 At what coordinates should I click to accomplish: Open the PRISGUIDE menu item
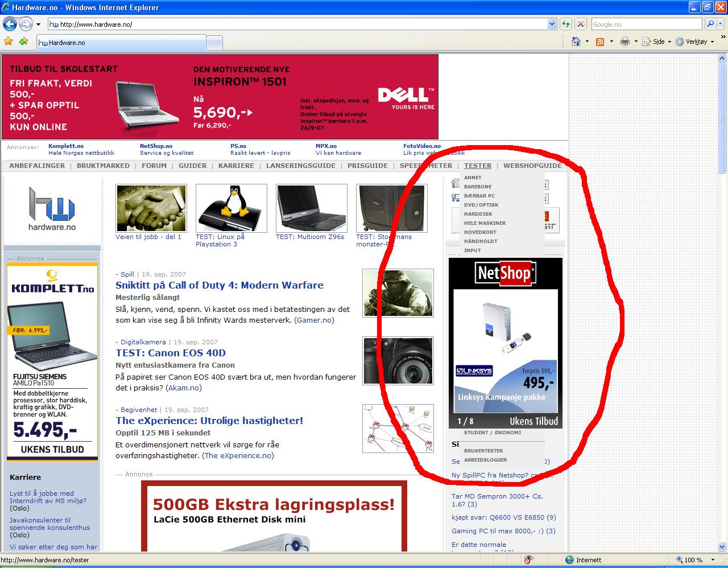click(367, 166)
